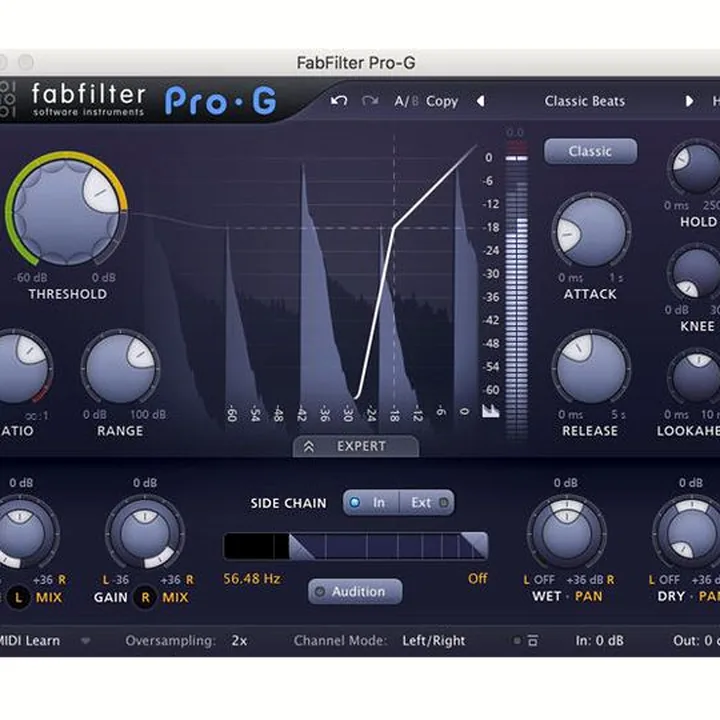Image resolution: width=720 pixels, height=720 pixels.
Task: Go to the previous preset arrow
Action: click(480, 101)
